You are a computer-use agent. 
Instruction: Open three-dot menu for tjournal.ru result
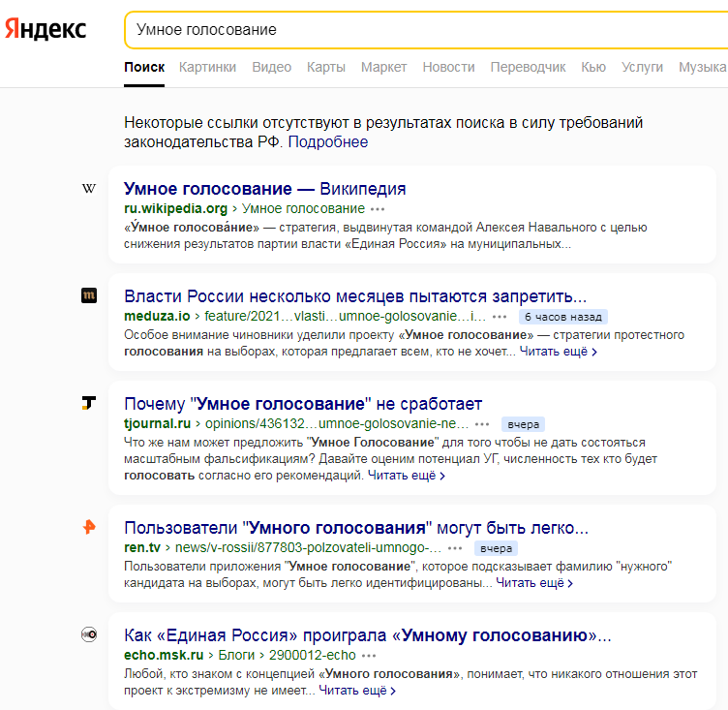click(482, 424)
